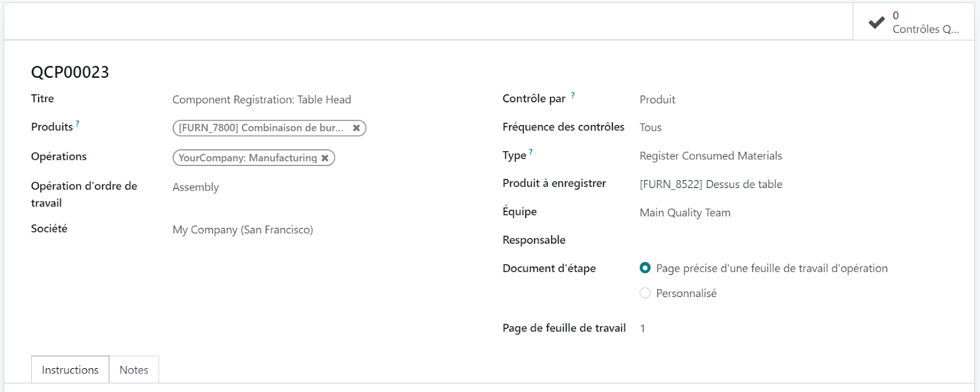
Task: Click the FURN_7800 Combinaison de bureau tag
Action: point(260,128)
